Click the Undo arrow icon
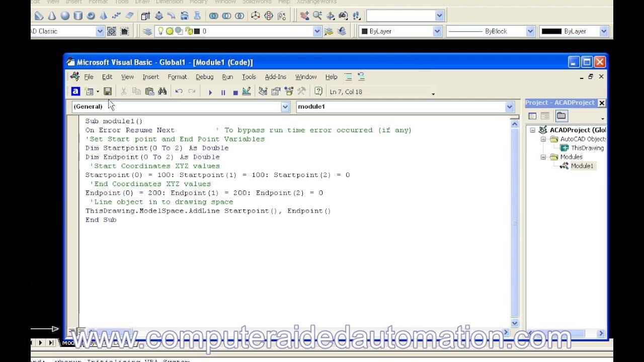 (x=179, y=92)
